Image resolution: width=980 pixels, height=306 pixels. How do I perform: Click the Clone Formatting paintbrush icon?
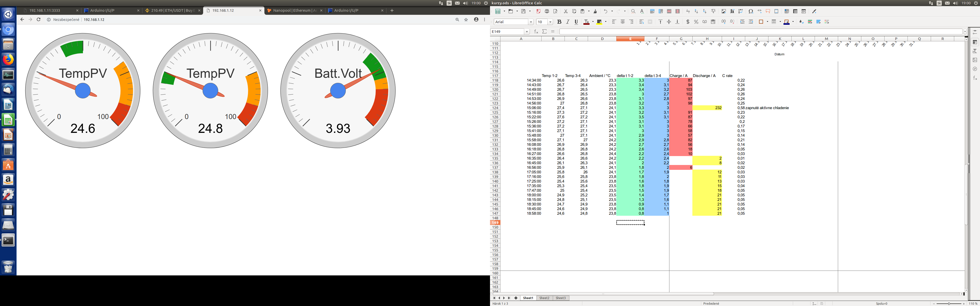pos(595,11)
